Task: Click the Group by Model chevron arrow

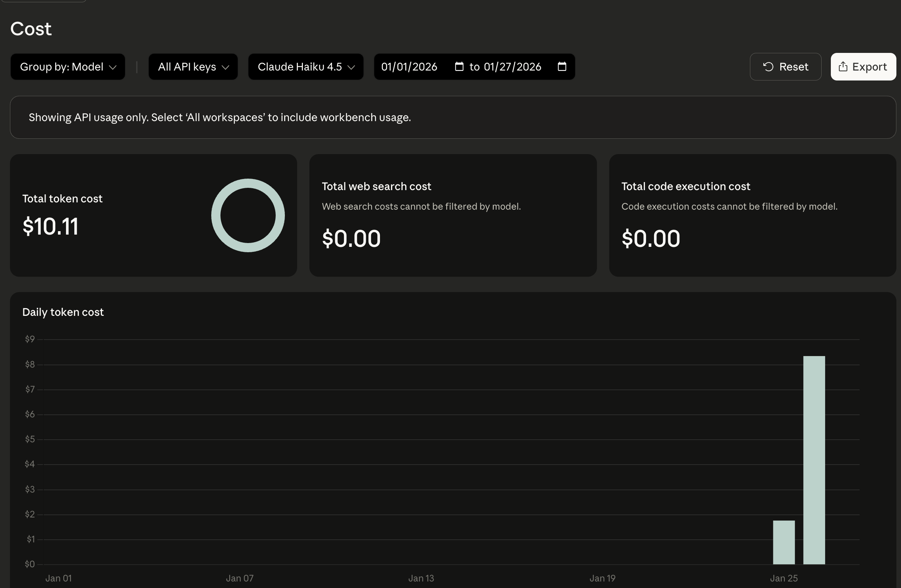Action: 113,67
